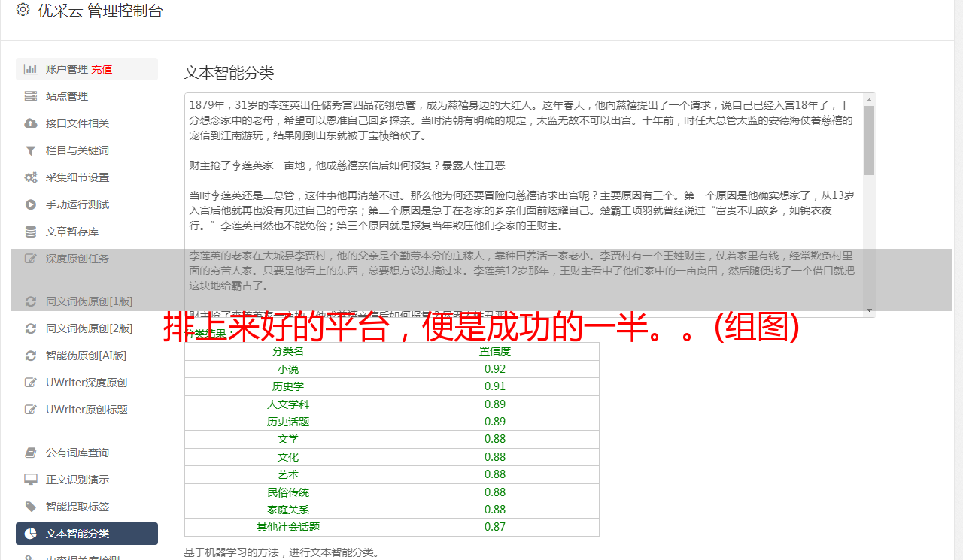Click the 0.92 confidence value

coord(495,369)
